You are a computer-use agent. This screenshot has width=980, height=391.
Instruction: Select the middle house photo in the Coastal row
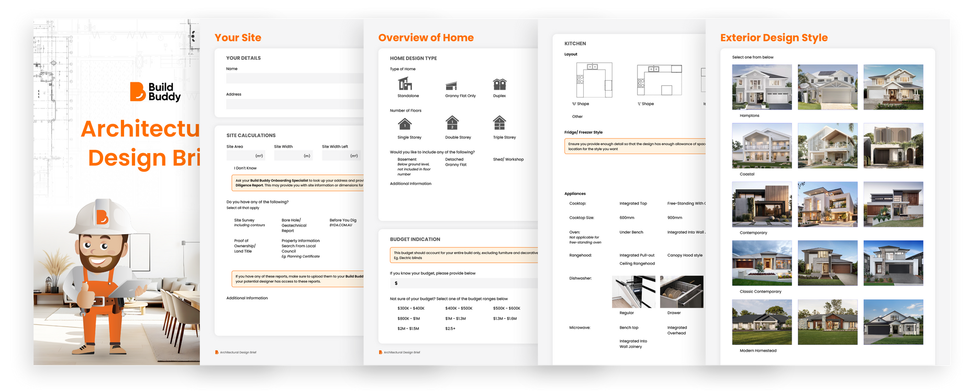coord(828,146)
